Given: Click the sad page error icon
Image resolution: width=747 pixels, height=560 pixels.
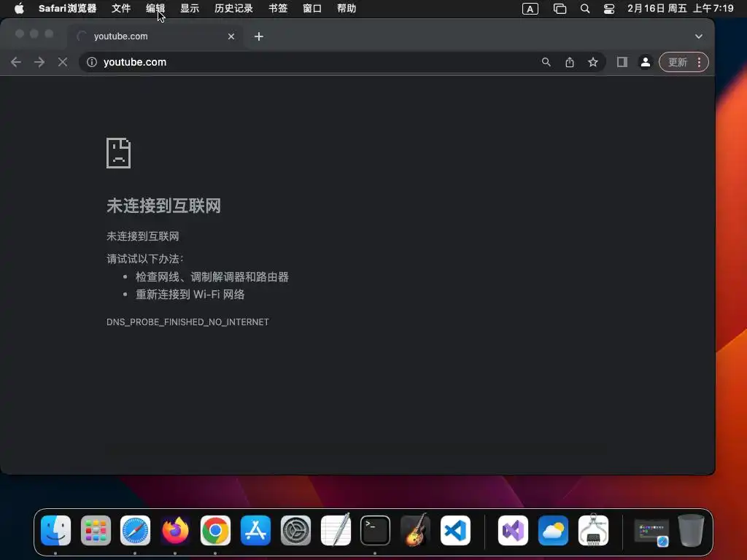Looking at the screenshot, I should click(x=119, y=153).
